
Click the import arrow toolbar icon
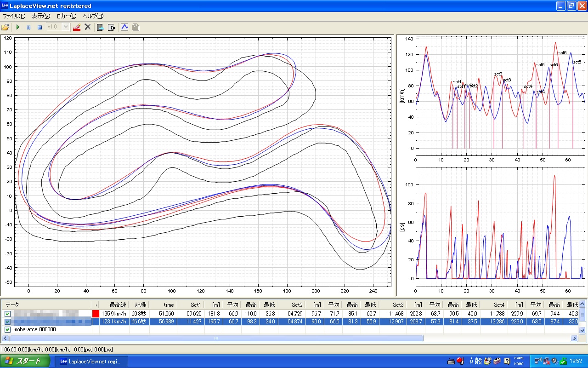tap(100, 27)
